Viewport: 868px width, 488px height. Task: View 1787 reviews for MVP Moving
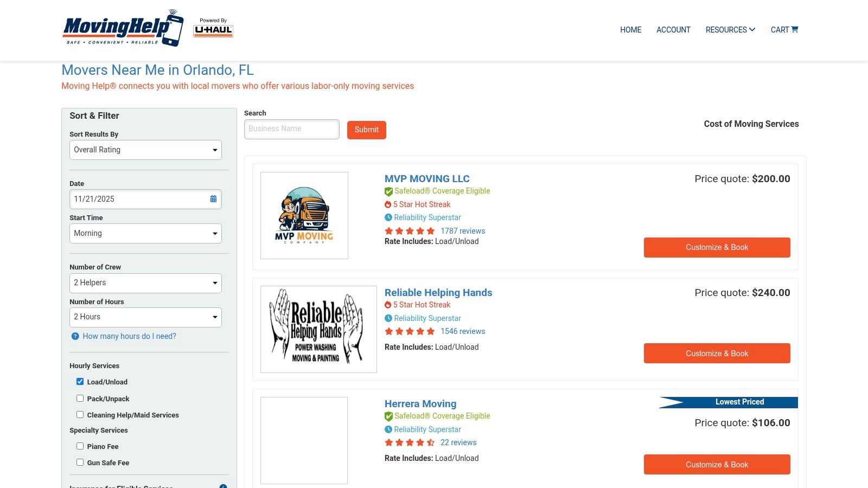pyautogui.click(x=463, y=231)
